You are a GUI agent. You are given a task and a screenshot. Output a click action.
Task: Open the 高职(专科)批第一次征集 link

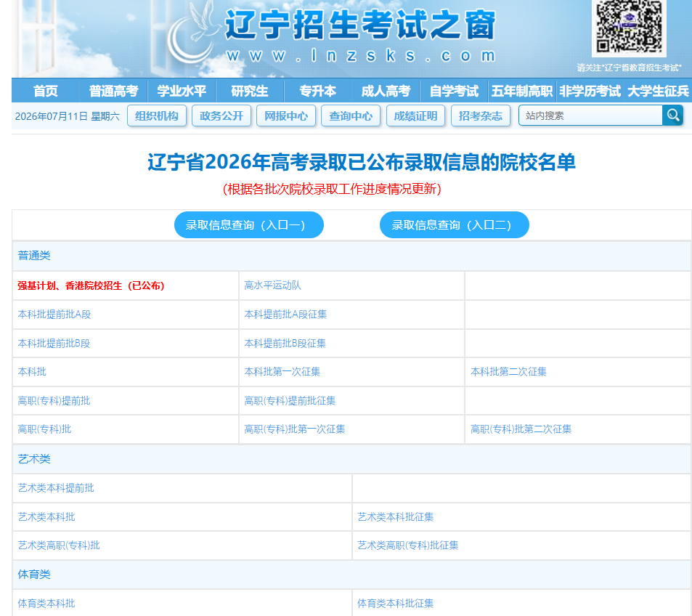pos(295,429)
